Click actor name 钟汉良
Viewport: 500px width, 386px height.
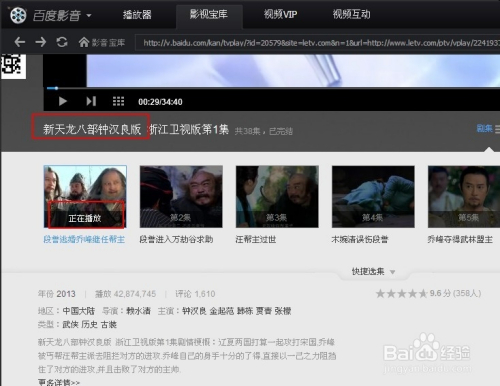pos(194,311)
